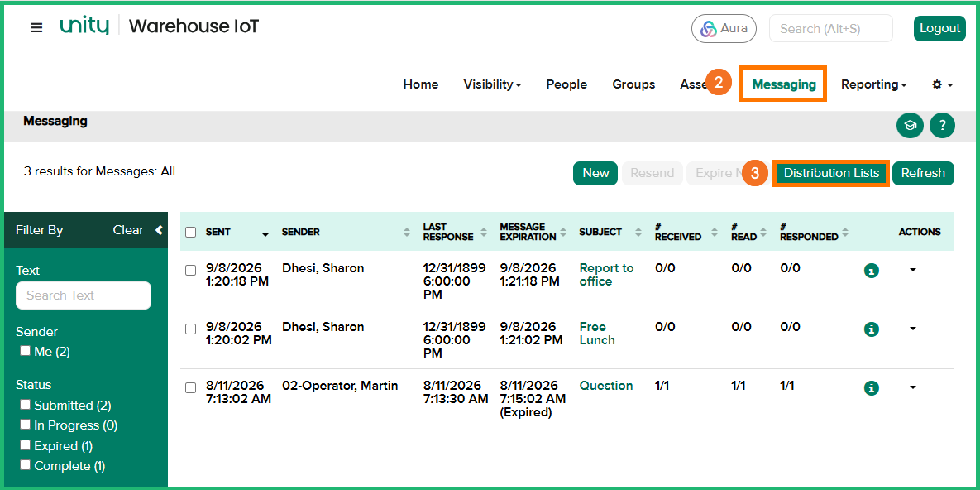Select the Free Lunch message row checkbox
This screenshot has width=980, height=490.
(x=191, y=329)
